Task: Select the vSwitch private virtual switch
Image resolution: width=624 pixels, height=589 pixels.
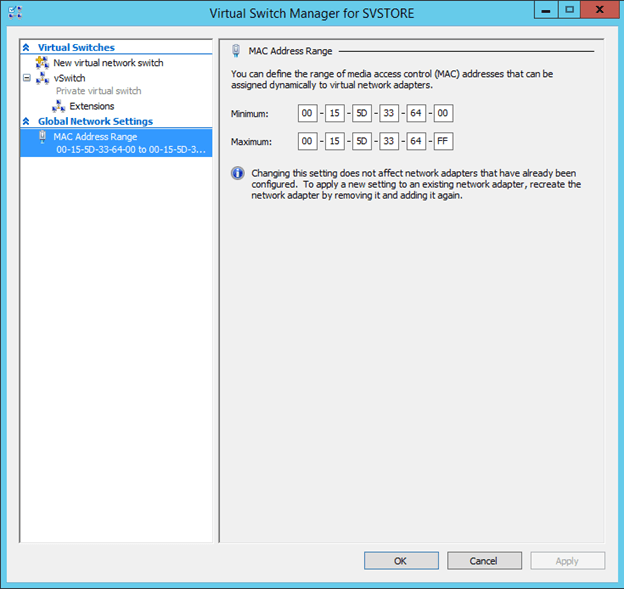Action: tap(70, 78)
